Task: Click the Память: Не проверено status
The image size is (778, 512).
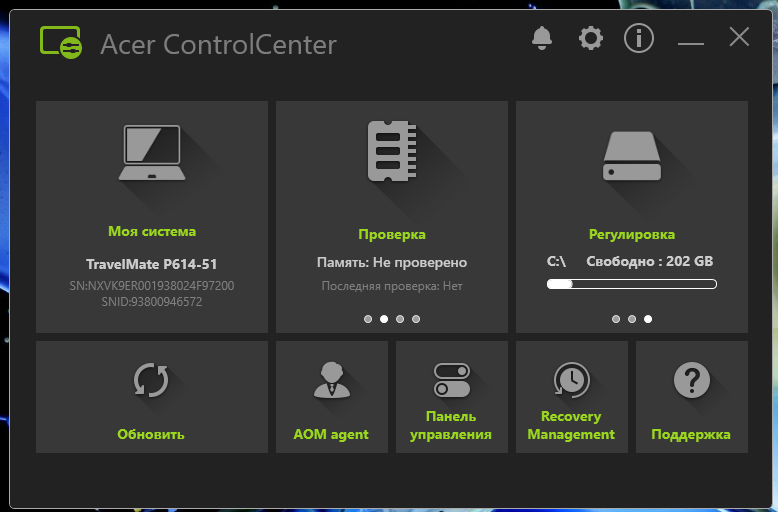Action: [x=392, y=262]
